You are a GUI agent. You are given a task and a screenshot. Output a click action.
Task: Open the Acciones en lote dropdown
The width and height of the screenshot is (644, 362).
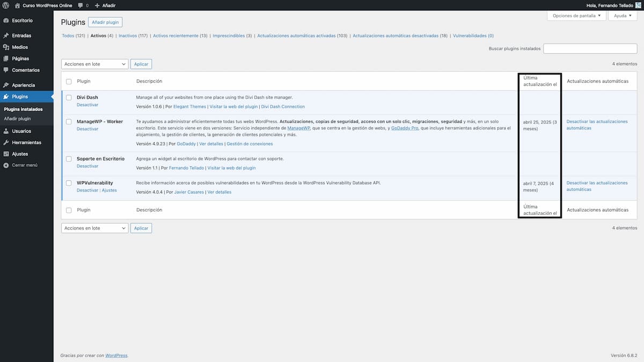pyautogui.click(x=94, y=64)
